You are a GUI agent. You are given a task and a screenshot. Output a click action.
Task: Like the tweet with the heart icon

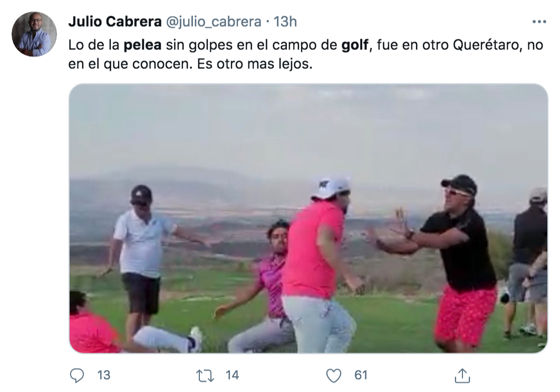point(334,376)
